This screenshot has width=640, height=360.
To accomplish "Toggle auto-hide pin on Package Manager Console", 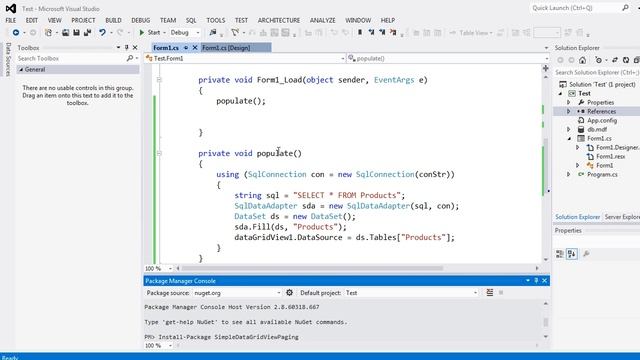I will tap(536, 281).
